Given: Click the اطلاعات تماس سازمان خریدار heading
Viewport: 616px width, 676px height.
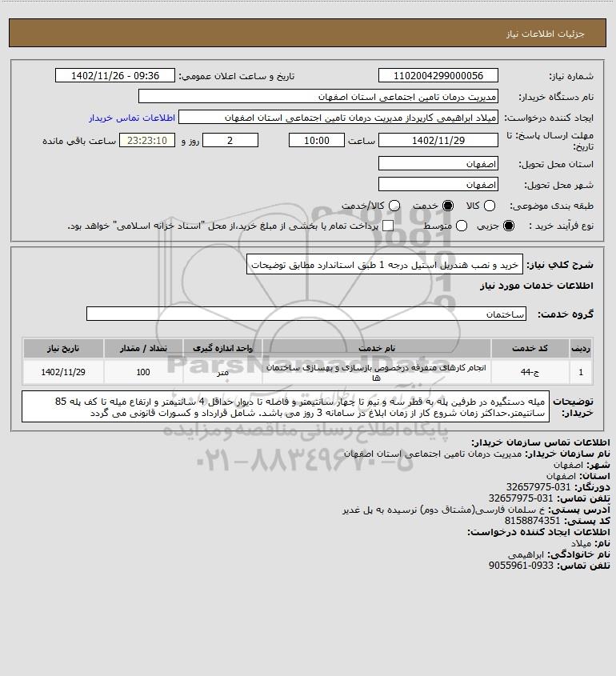Looking at the screenshot, I should (541, 442).
